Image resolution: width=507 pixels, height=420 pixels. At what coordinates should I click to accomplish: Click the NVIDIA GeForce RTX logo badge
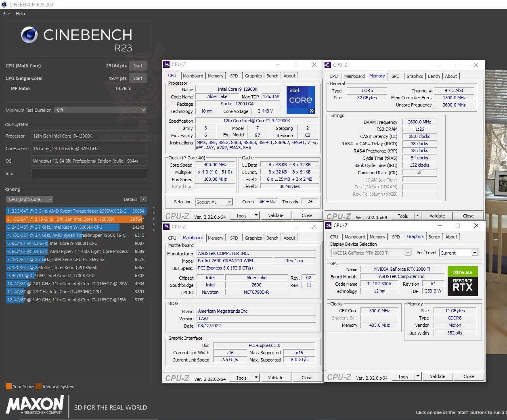[x=463, y=282]
